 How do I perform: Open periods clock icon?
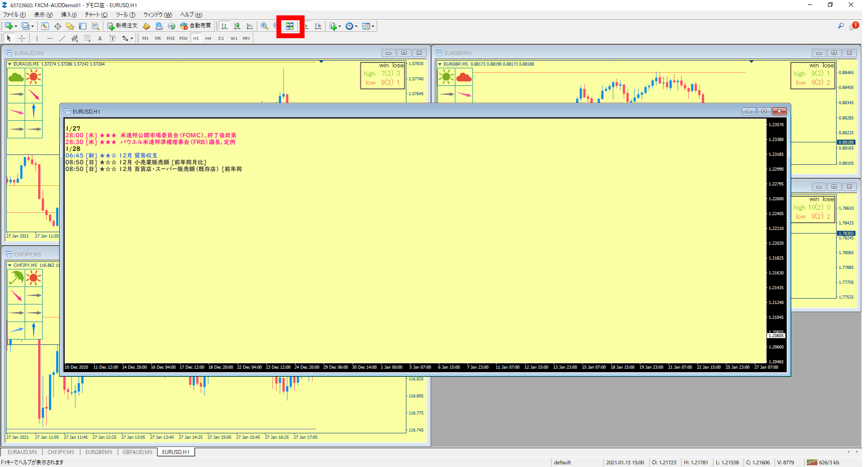[x=350, y=26]
